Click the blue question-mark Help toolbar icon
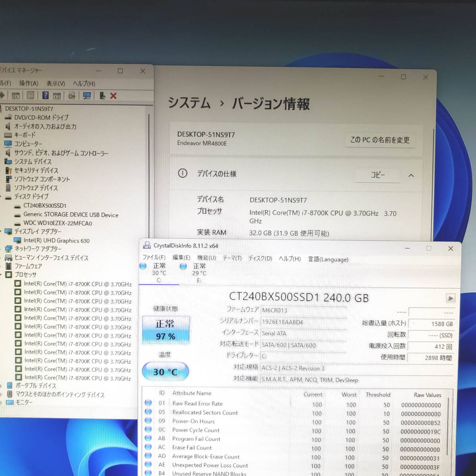Viewport: 476px width, 476px height. point(46,95)
